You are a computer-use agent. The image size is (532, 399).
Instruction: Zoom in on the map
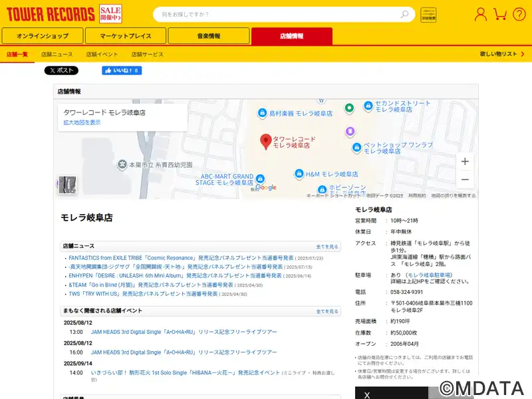[465, 162]
